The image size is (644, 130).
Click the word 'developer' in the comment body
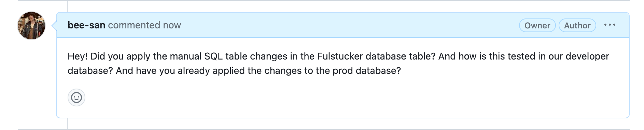tap(587, 56)
